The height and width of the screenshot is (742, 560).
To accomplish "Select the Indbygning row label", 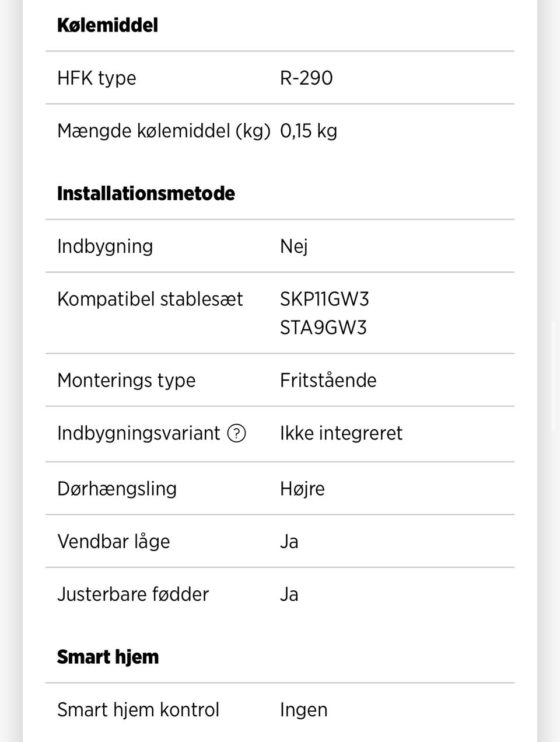I will pyautogui.click(x=105, y=246).
